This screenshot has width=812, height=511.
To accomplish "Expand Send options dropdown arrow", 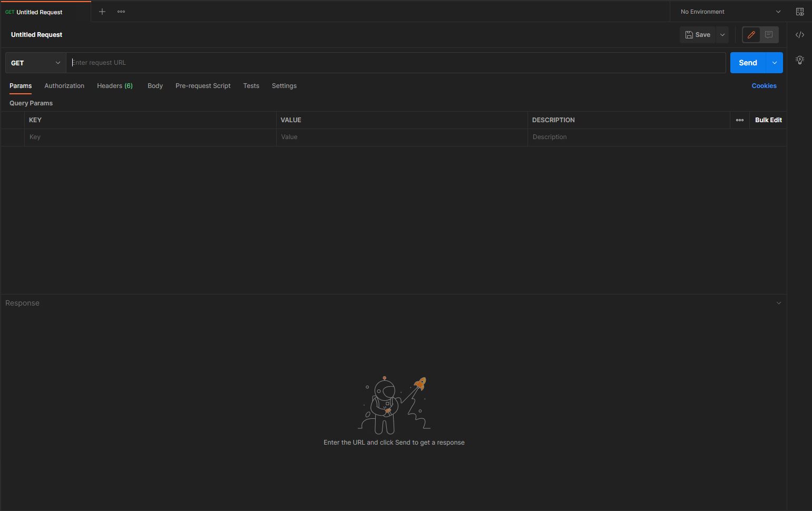I will tap(775, 63).
